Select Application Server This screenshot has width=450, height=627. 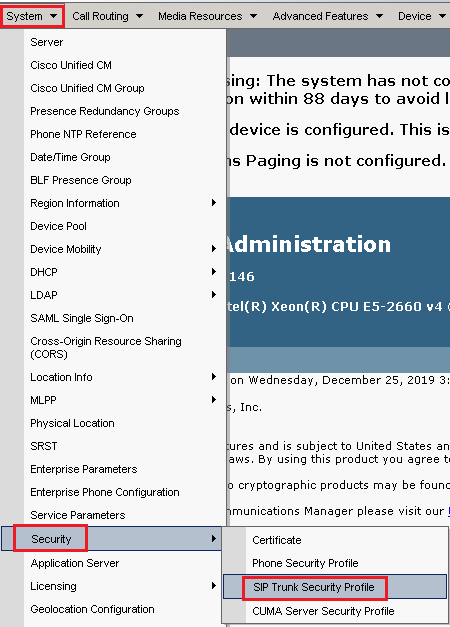pyautogui.click(x=75, y=563)
